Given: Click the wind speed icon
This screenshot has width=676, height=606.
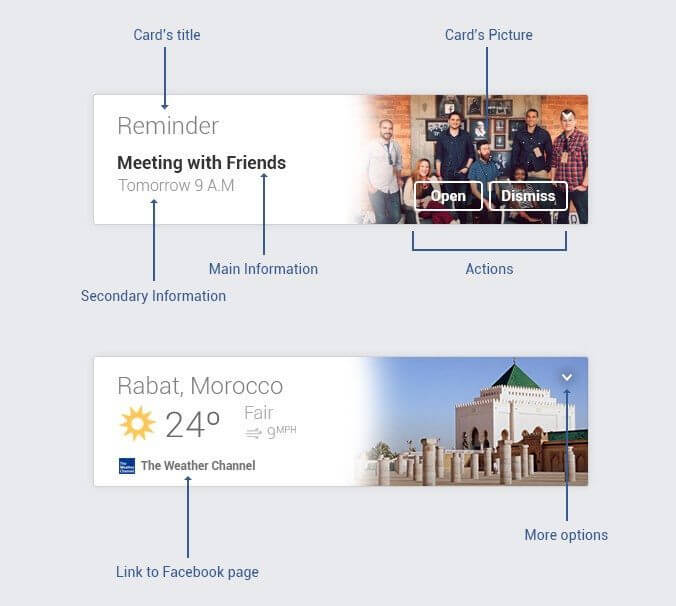Looking at the screenshot, I should point(254,433).
